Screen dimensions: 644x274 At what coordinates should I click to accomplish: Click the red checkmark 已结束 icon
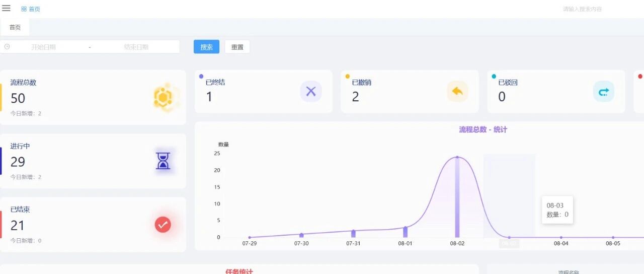pos(163,225)
